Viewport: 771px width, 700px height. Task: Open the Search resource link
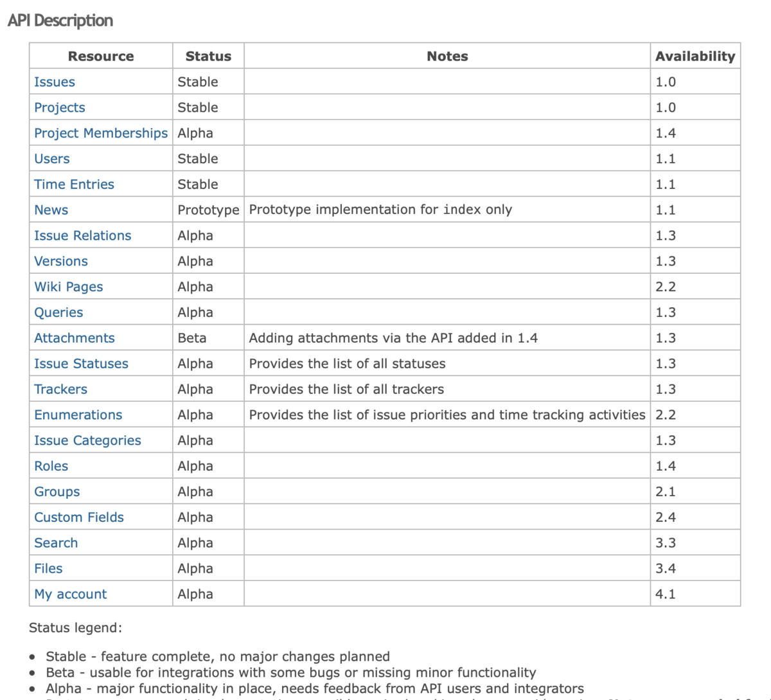(x=55, y=543)
